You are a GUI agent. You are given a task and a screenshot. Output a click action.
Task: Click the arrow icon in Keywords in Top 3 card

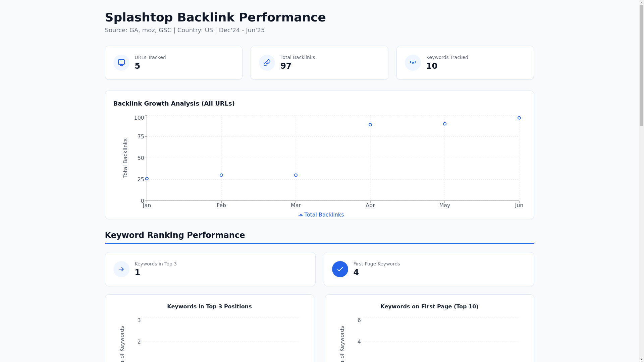point(121,269)
